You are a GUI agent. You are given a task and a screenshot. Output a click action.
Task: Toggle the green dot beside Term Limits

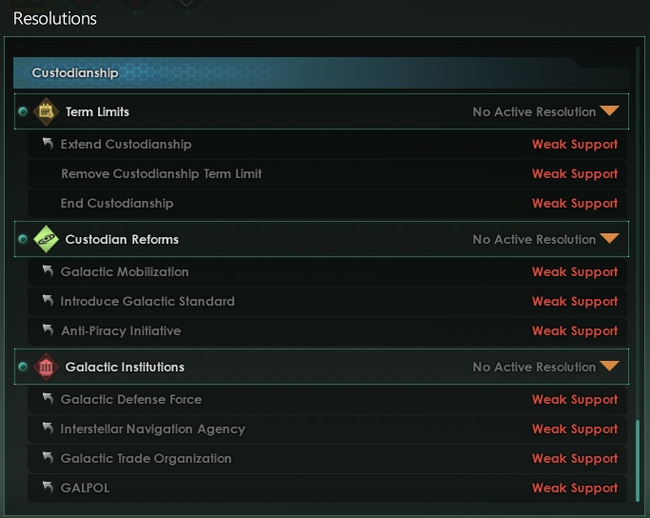(x=22, y=112)
